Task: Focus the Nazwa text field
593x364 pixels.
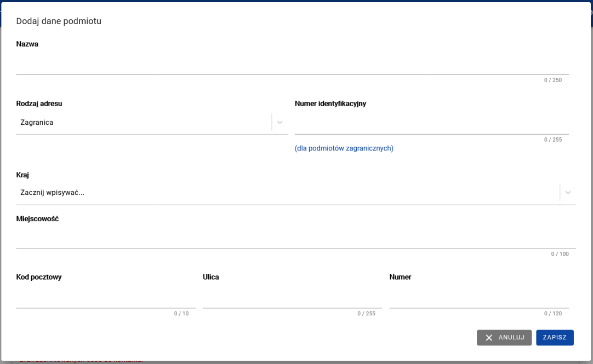Action: tap(292, 66)
